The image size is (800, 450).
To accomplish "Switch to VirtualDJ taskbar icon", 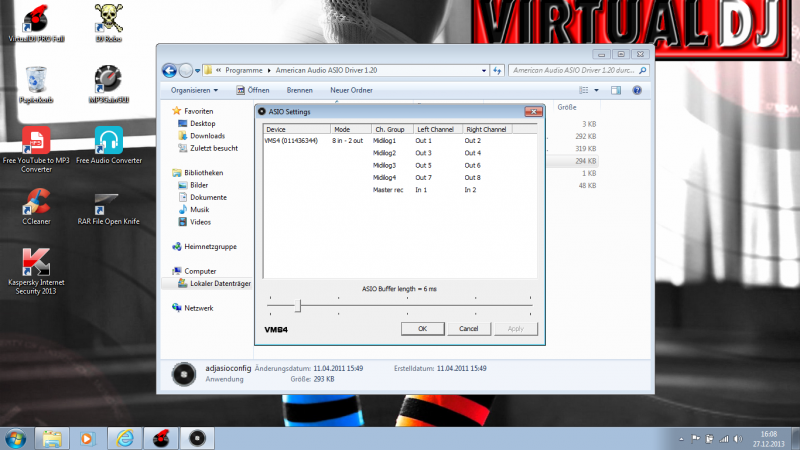I will click(x=161, y=438).
